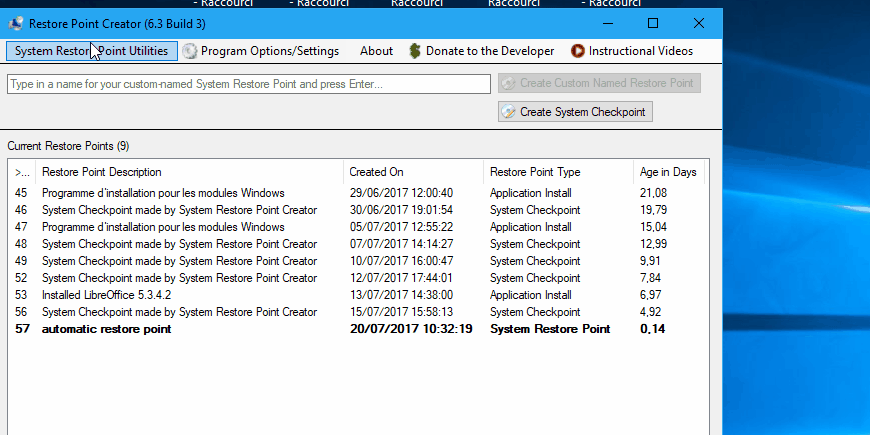Sort by the restore point ID column
870x435 pixels.
(22, 172)
